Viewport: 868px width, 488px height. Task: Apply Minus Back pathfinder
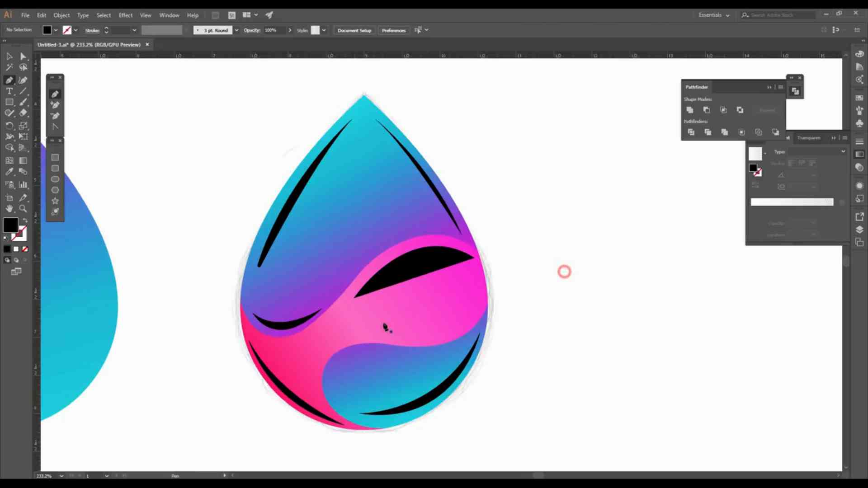click(775, 132)
